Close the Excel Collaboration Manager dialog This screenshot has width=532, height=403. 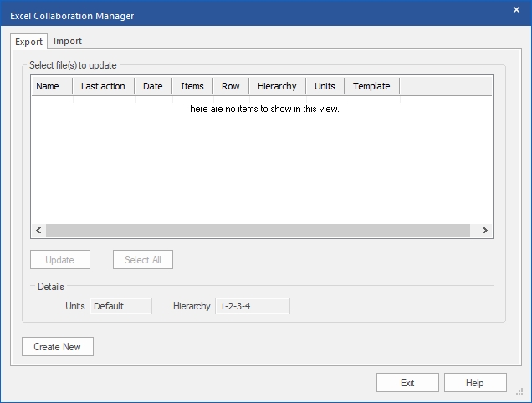click(x=516, y=10)
